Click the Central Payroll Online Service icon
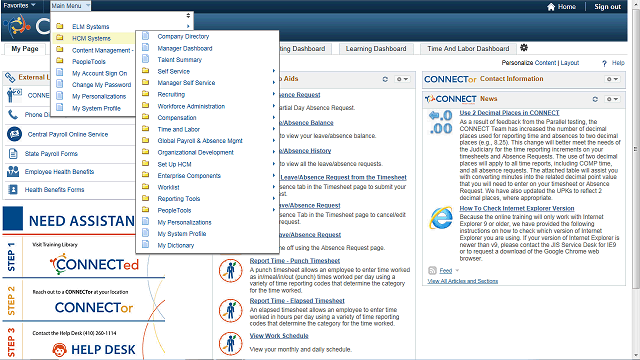 coord(14,134)
